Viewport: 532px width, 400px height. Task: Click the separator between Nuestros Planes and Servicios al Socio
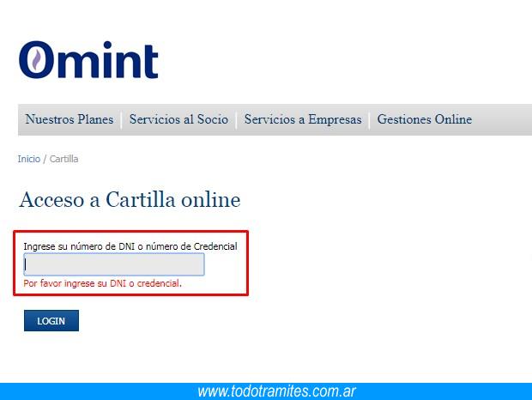pos(122,120)
